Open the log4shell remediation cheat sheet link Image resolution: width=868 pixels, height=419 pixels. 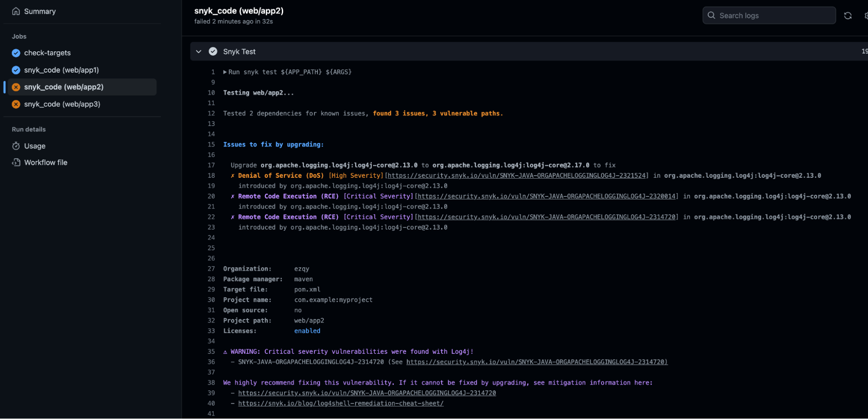point(341,404)
